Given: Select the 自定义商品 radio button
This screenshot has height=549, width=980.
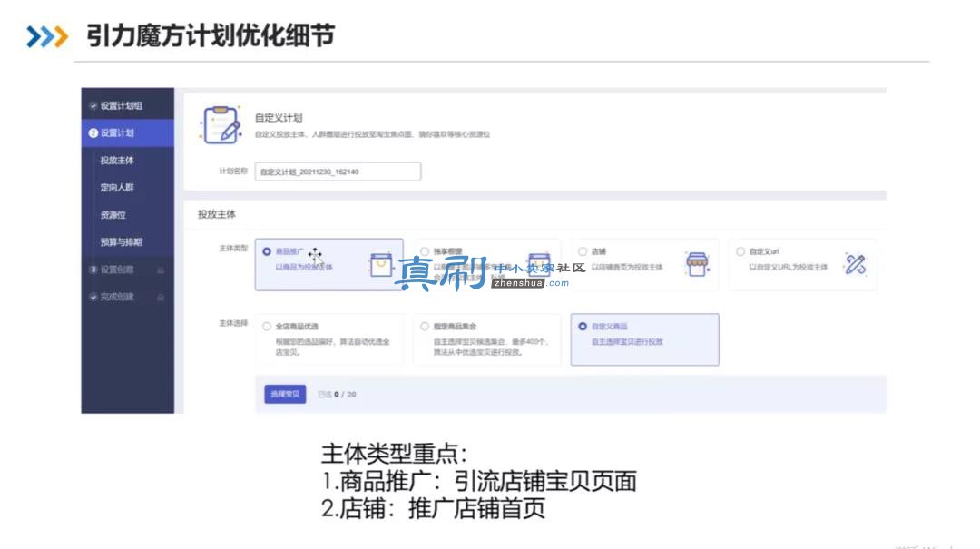Looking at the screenshot, I should (583, 327).
